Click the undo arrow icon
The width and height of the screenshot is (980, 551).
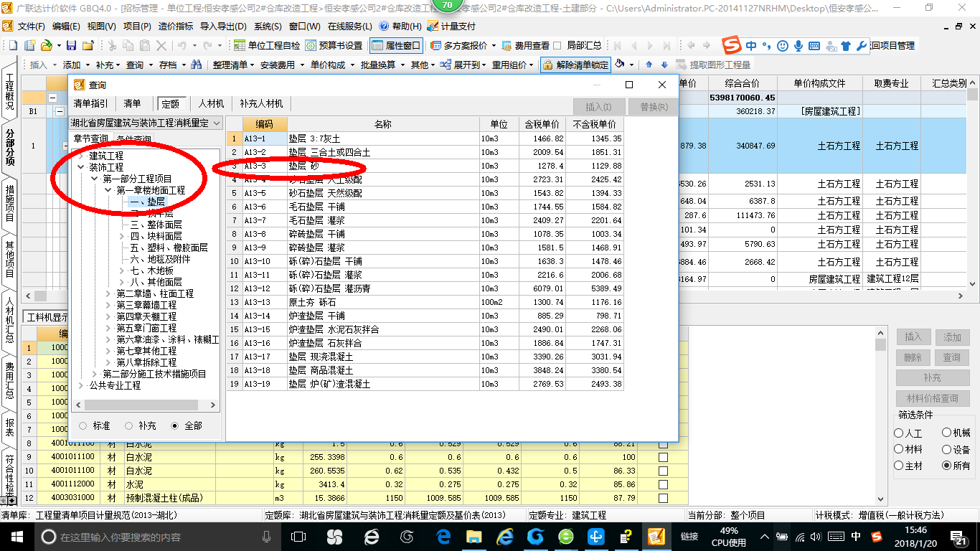pos(182,45)
